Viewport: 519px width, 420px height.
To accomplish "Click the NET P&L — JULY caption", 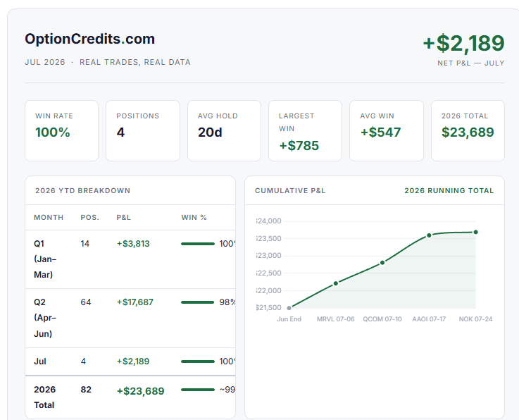I will [471, 63].
